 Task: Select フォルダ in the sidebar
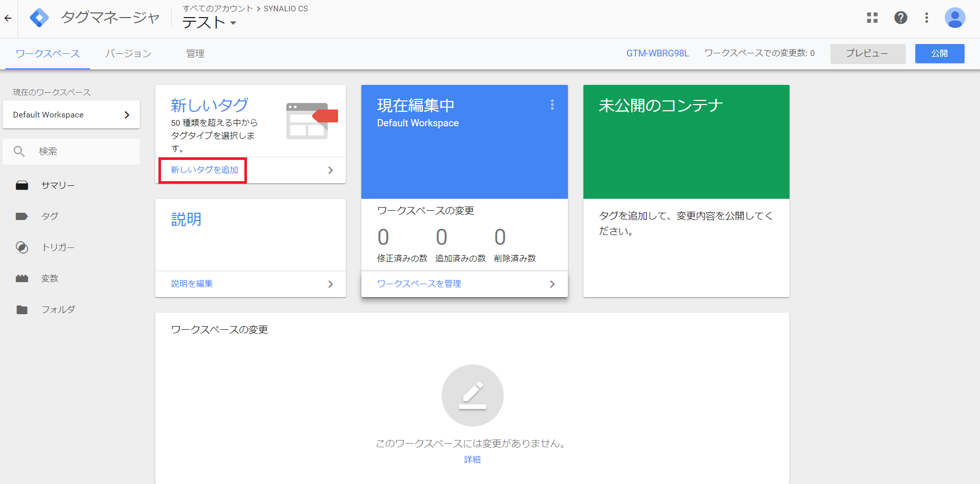coord(58,310)
